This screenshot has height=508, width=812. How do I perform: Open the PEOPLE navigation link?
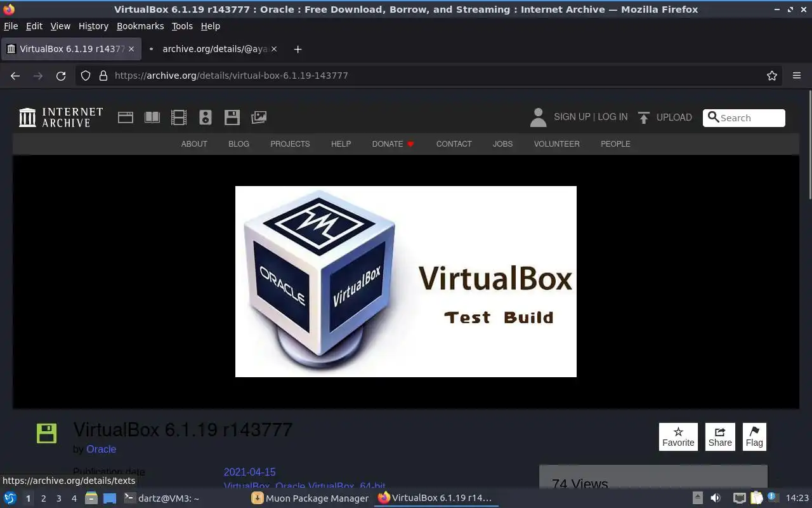coord(615,144)
